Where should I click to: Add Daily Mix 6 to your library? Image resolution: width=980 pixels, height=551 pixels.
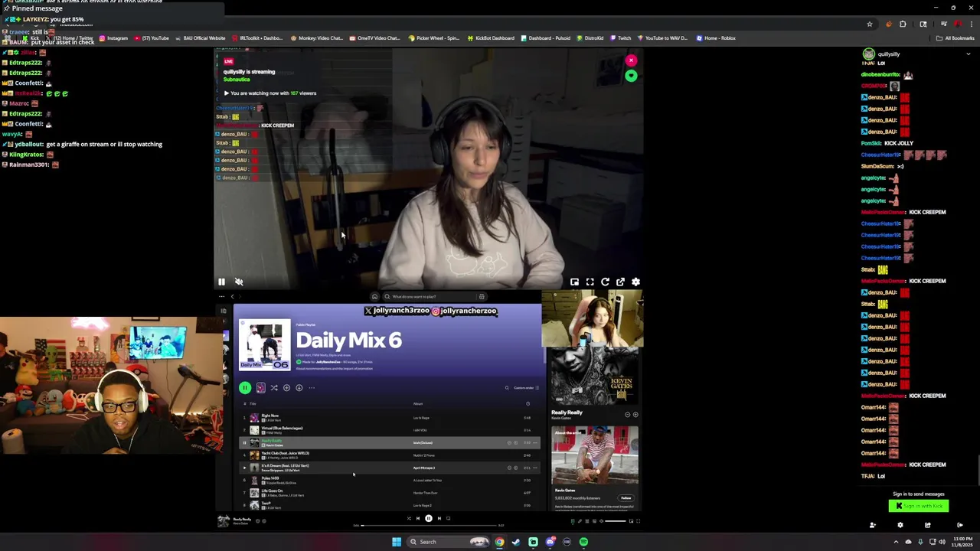point(286,388)
